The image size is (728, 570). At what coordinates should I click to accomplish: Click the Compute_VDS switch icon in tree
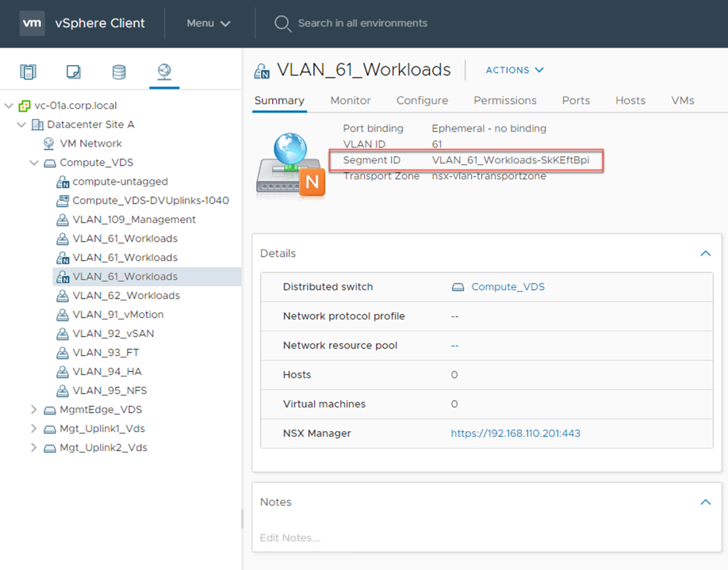[x=50, y=163]
